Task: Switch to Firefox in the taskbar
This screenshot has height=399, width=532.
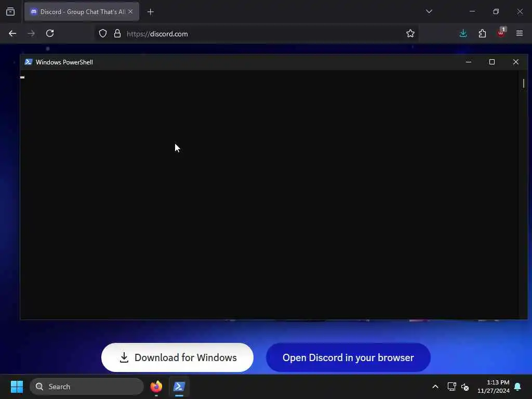Action: tap(156, 387)
